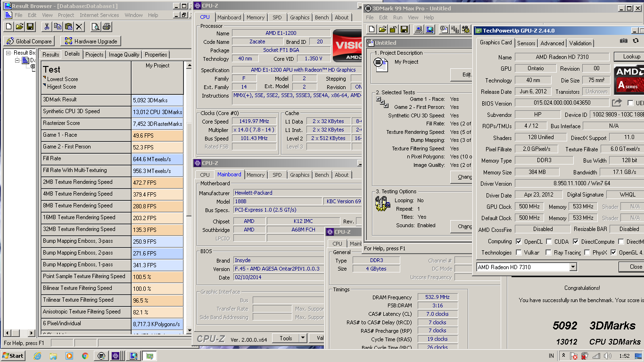Screen dimensions: 644x362
Task: Click volume speaker icon in system tray
Action: click(x=609, y=355)
